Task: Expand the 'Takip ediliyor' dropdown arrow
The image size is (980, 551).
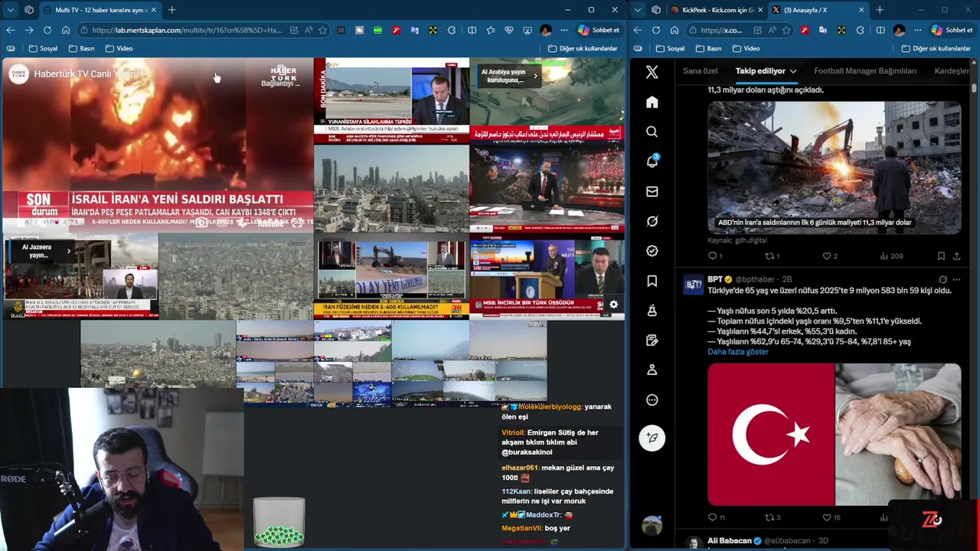Action: pyautogui.click(x=792, y=71)
